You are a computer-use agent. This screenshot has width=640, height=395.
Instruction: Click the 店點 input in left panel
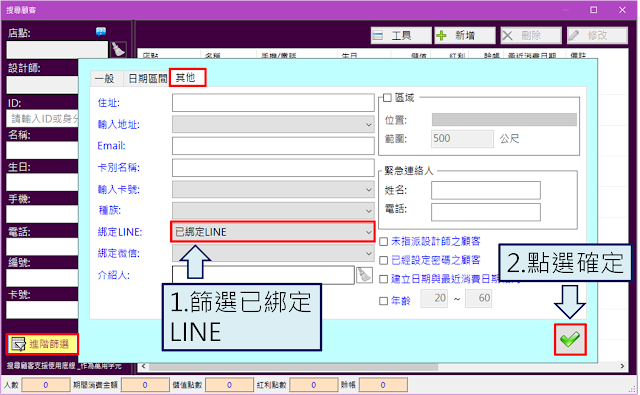pyautogui.click(x=57, y=50)
